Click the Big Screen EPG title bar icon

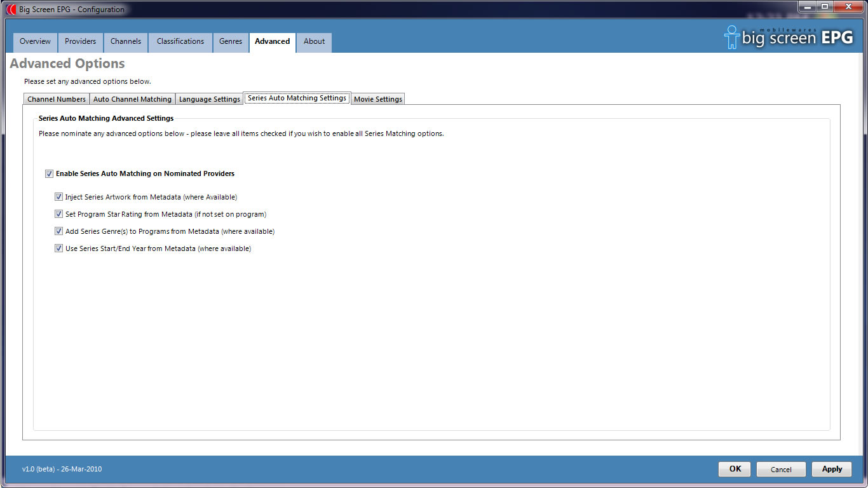click(11, 10)
